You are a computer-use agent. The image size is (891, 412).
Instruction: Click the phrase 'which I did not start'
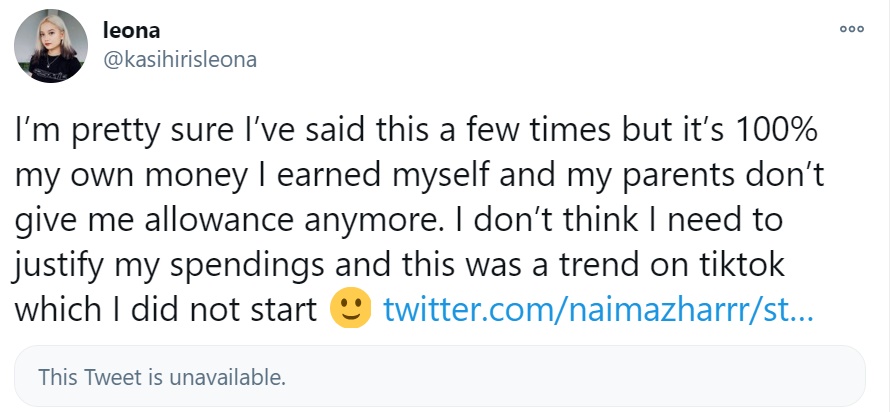pyautogui.click(x=165, y=309)
